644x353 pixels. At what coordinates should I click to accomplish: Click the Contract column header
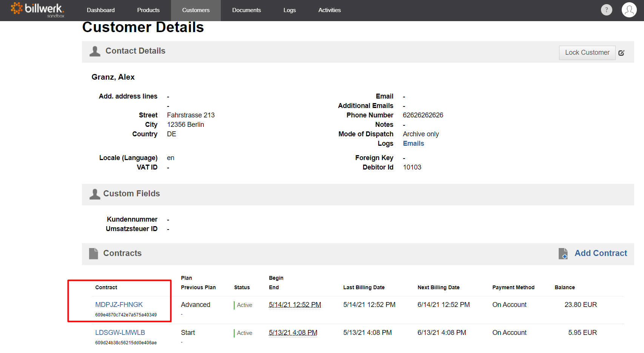pyautogui.click(x=106, y=287)
